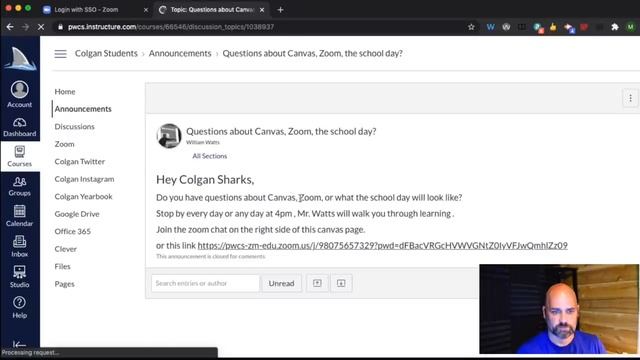
Task: Open Colgan Twitter link
Action: pos(80,162)
